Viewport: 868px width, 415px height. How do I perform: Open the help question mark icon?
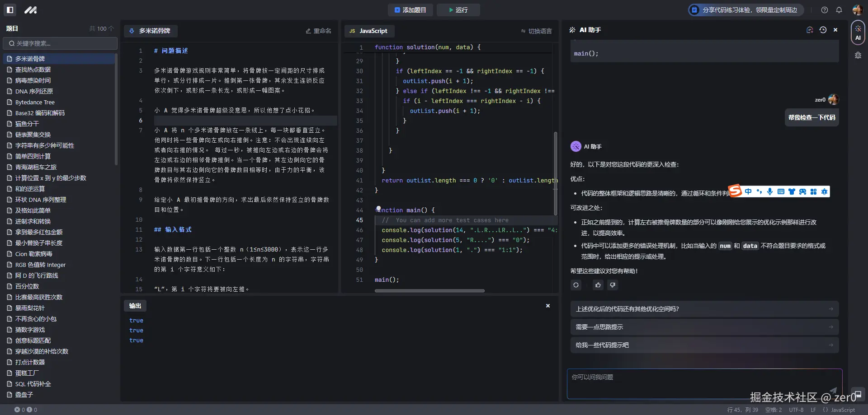tap(824, 9)
